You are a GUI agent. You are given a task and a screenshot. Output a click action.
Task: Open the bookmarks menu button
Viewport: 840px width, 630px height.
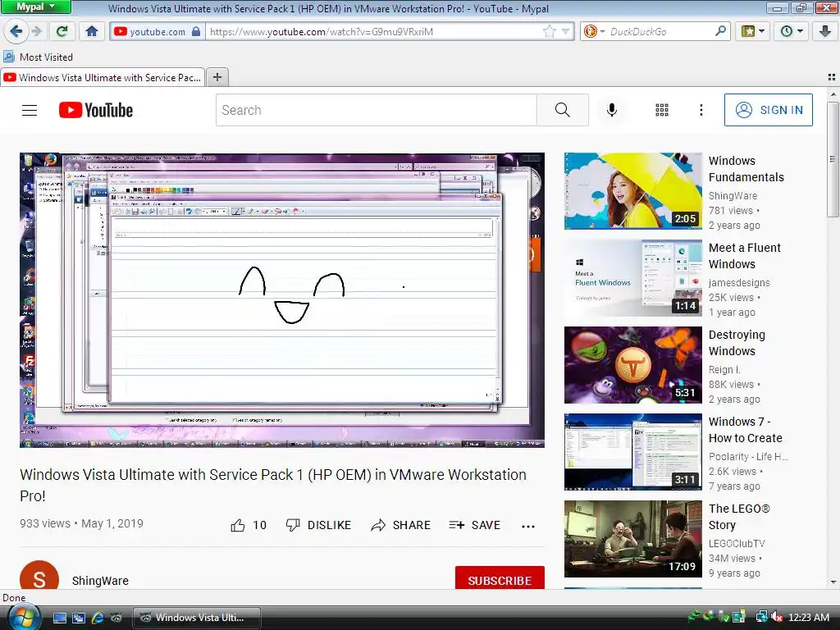[753, 31]
